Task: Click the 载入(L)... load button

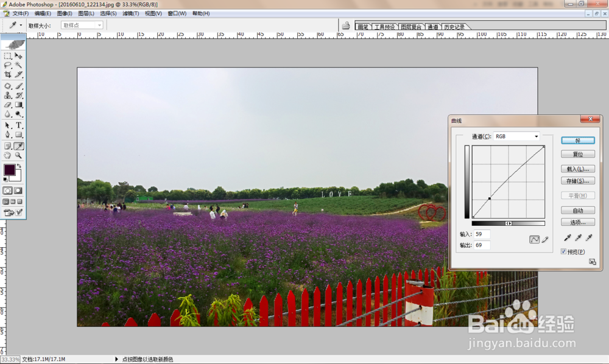Action: pyautogui.click(x=578, y=169)
